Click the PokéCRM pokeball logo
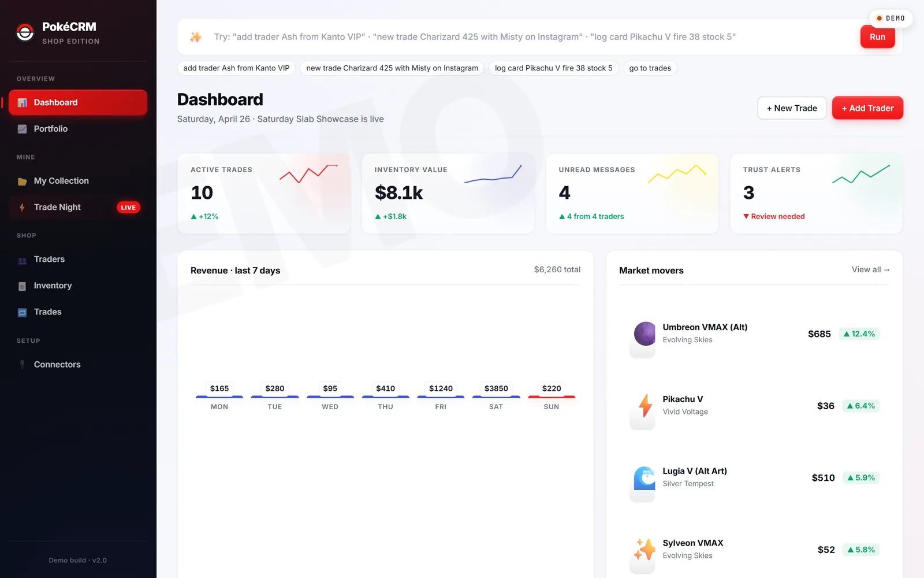The image size is (924, 578). (25, 33)
